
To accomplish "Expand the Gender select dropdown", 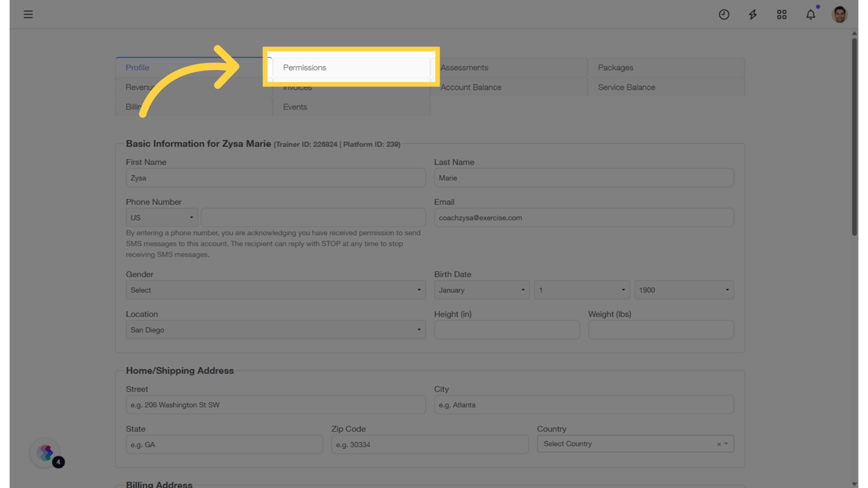I will click(276, 290).
